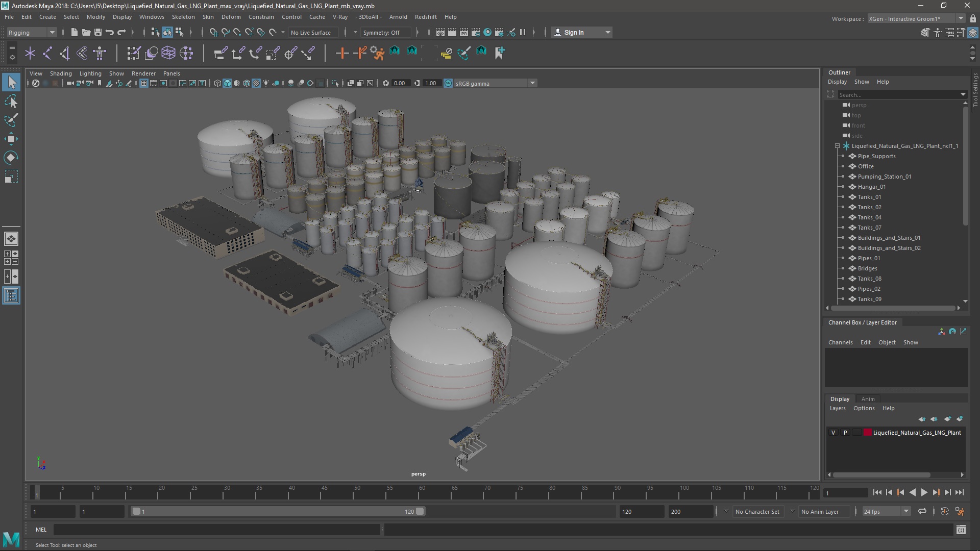
Task: Open the Channels menu in Channel Box
Action: tap(840, 342)
